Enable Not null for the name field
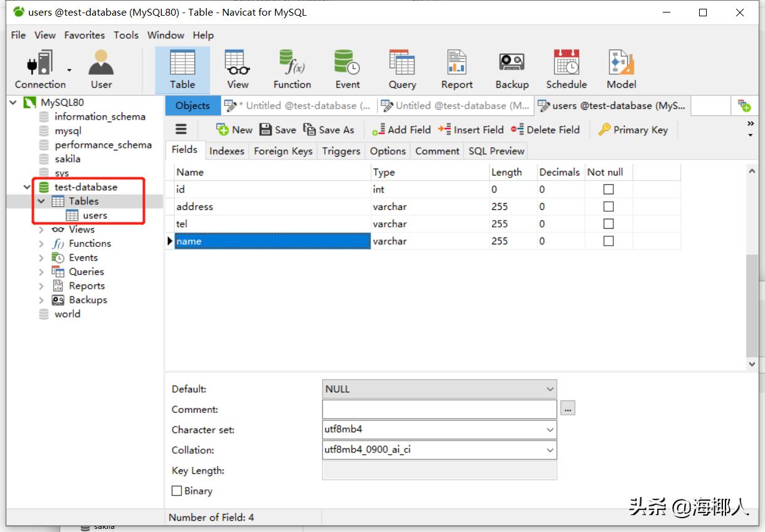The image size is (765, 532). 608,241
